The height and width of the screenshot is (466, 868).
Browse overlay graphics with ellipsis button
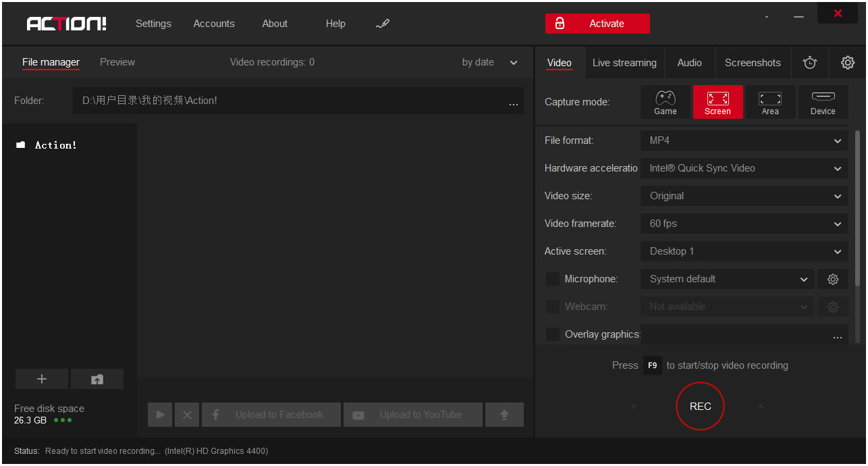tap(838, 336)
